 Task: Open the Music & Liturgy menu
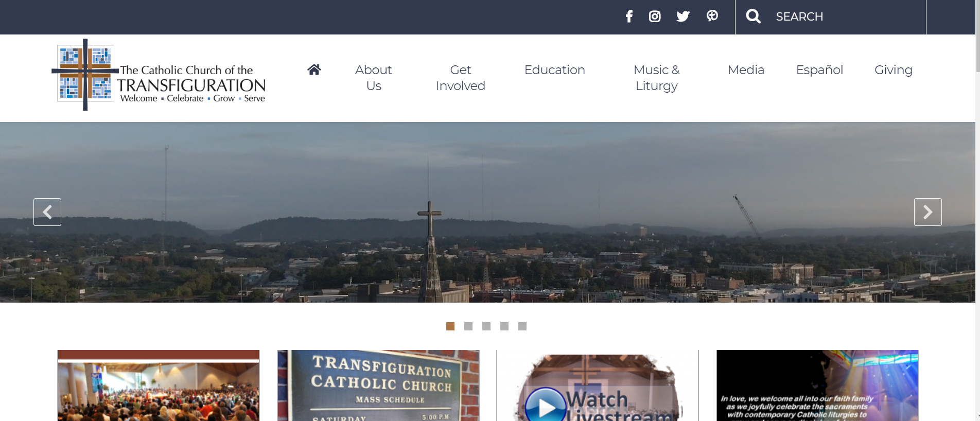[656, 78]
